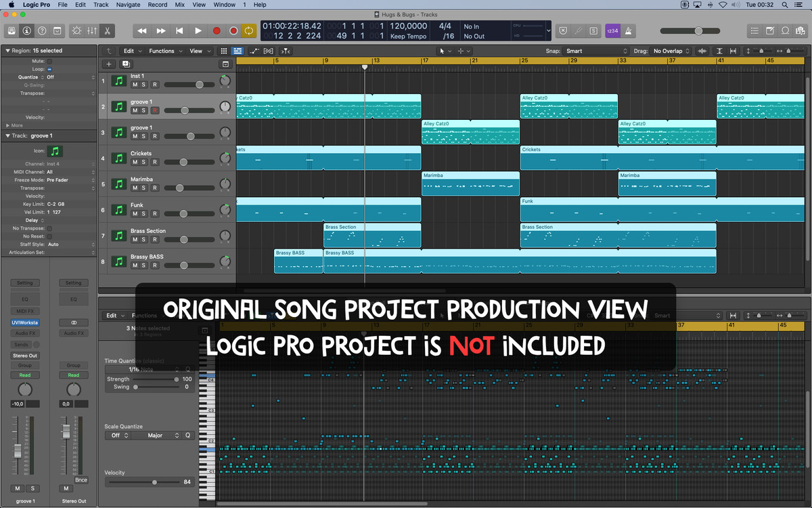The image size is (812, 508).
Task: Click the horizontal auto zoom icon
Action: tap(734, 51)
